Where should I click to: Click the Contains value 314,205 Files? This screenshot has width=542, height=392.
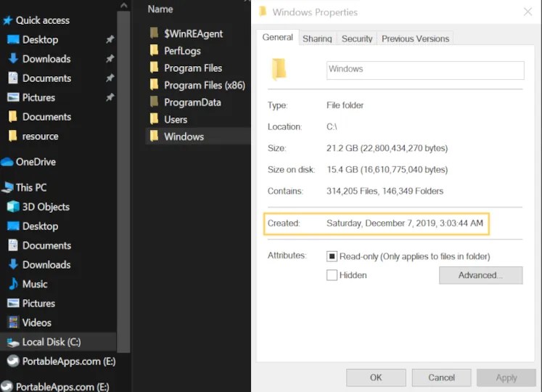[385, 191]
